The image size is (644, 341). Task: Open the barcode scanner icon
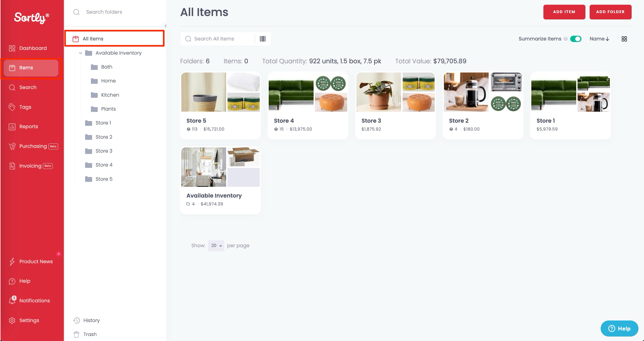tap(263, 39)
